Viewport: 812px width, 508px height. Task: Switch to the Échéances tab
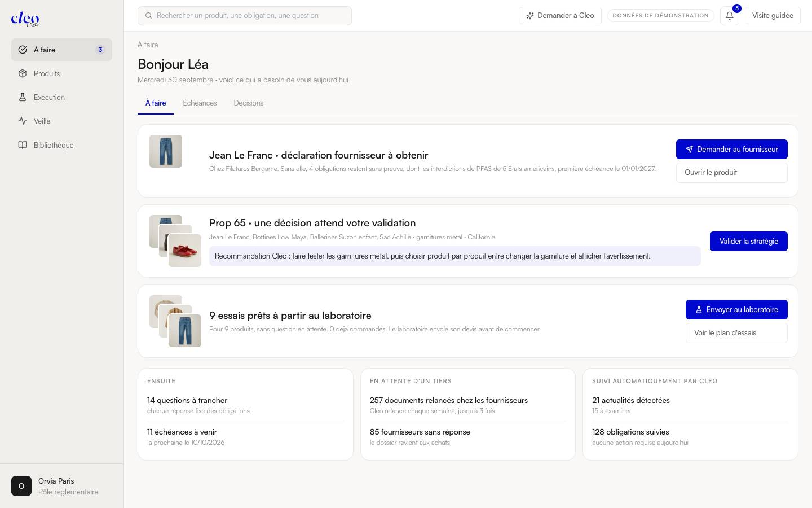pyautogui.click(x=200, y=103)
